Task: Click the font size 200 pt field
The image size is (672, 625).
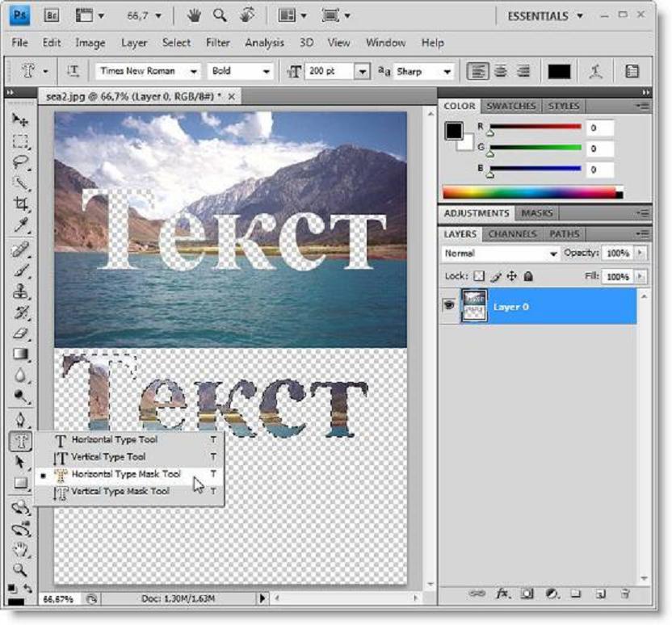Action: 330,71
